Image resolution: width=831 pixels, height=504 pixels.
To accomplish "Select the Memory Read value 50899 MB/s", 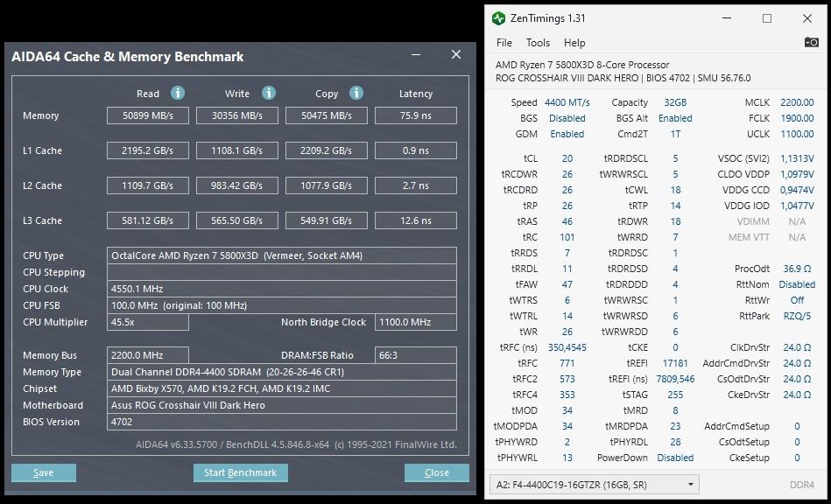I will pos(148,115).
